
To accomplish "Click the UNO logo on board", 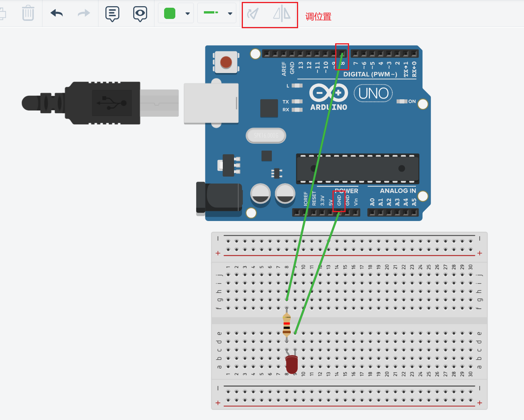I will coord(373,94).
